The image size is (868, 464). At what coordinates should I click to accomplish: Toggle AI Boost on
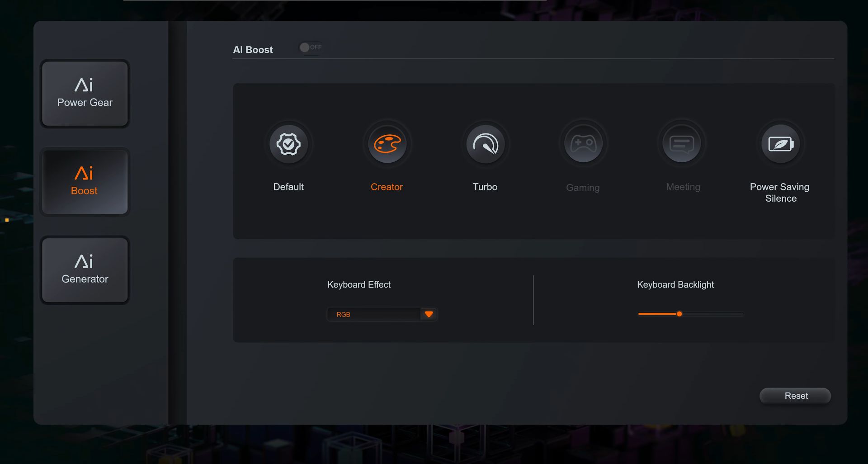(310, 47)
